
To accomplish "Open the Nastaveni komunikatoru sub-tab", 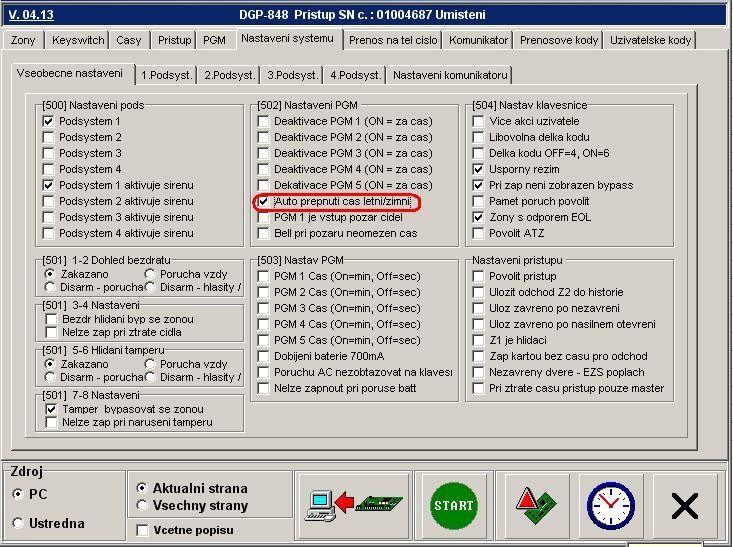I will coord(449,75).
